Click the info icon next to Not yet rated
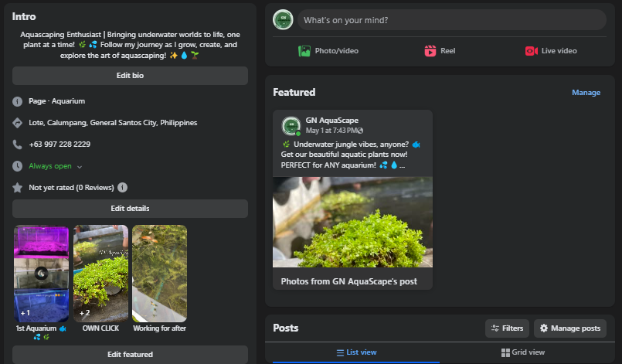Viewport: 622px width, 364px height. [123, 187]
